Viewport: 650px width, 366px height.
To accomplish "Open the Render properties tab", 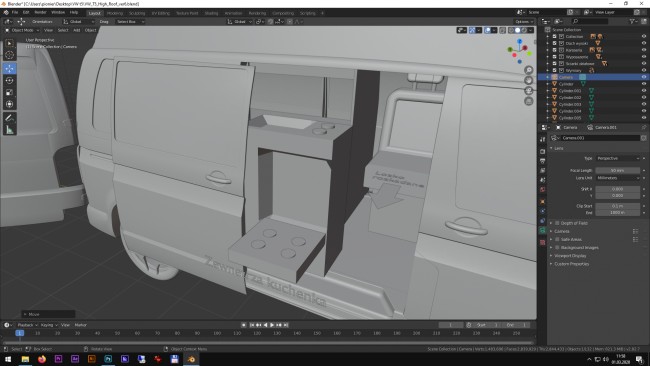I will (543, 151).
